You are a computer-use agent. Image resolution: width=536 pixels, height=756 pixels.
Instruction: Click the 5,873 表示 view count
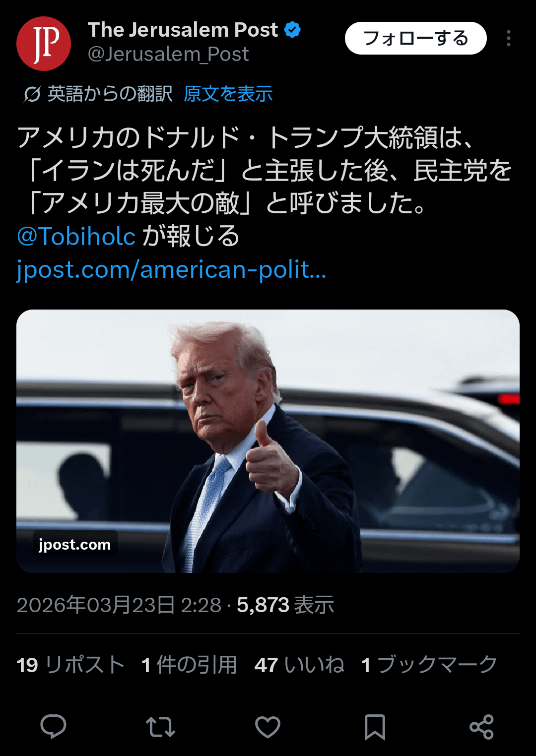pos(285,605)
